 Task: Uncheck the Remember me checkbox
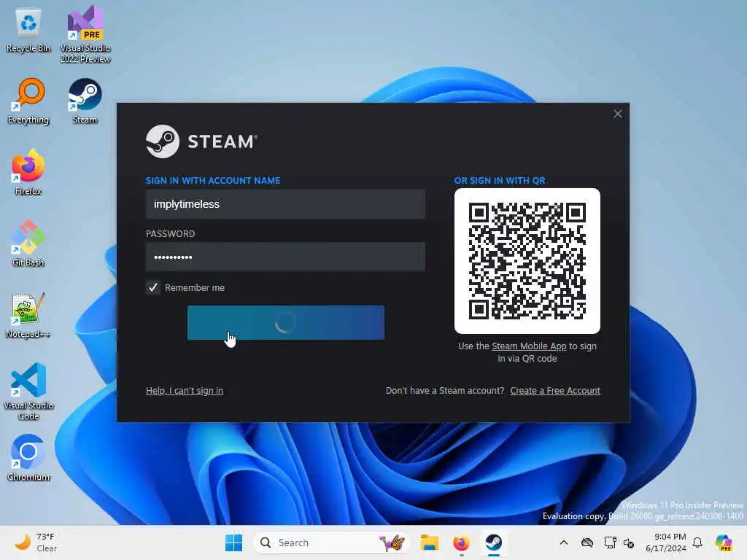pyautogui.click(x=153, y=287)
